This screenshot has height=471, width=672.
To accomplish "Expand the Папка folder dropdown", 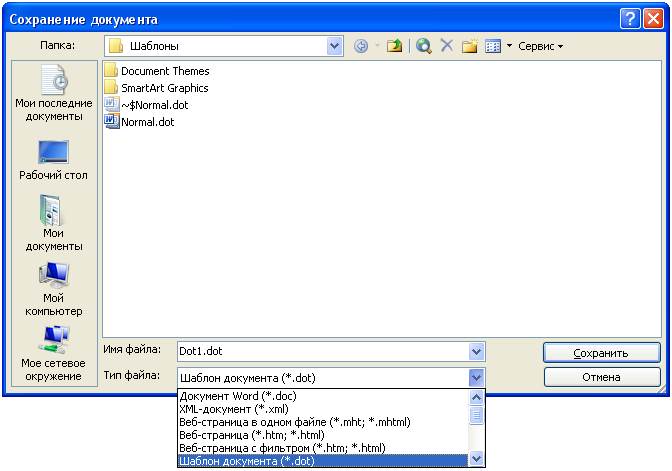I will (x=334, y=46).
